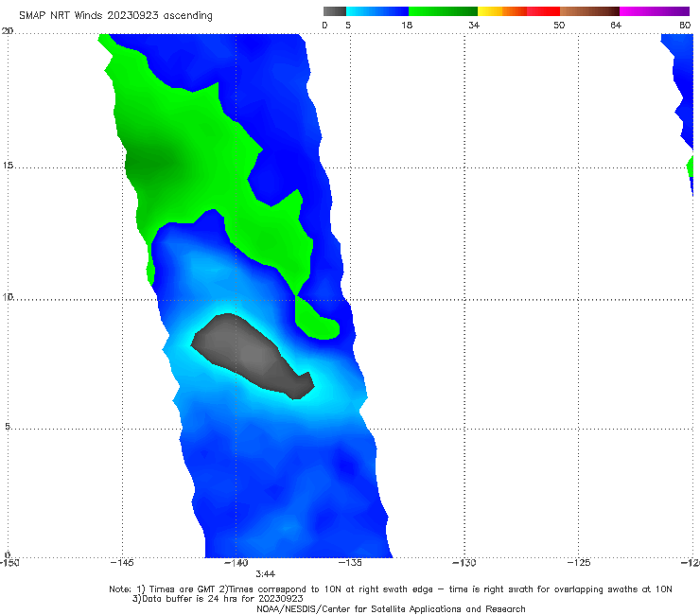700x615 pixels.
Task: Click the gray 0-5 segment of the color bar
Action: 334,11
